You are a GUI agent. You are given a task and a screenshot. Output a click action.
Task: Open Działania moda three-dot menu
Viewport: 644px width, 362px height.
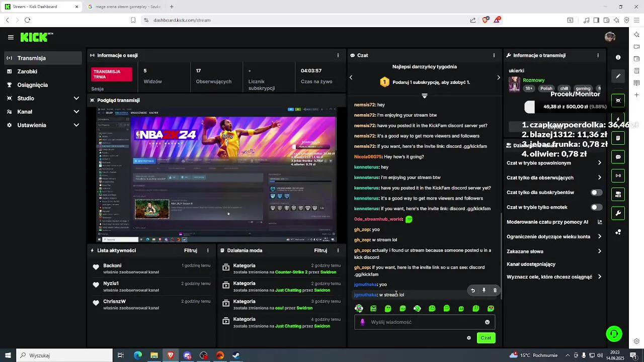(338, 250)
